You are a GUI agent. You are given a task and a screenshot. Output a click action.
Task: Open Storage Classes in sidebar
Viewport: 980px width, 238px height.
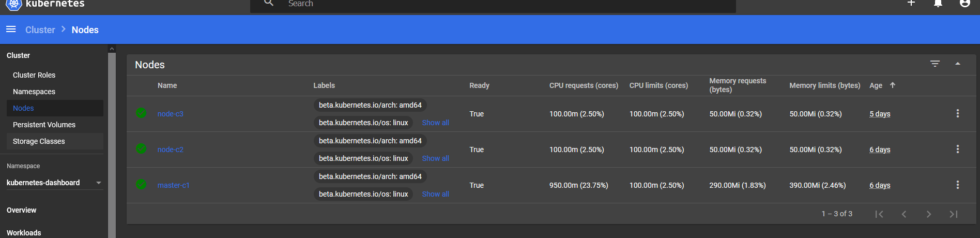click(39, 141)
